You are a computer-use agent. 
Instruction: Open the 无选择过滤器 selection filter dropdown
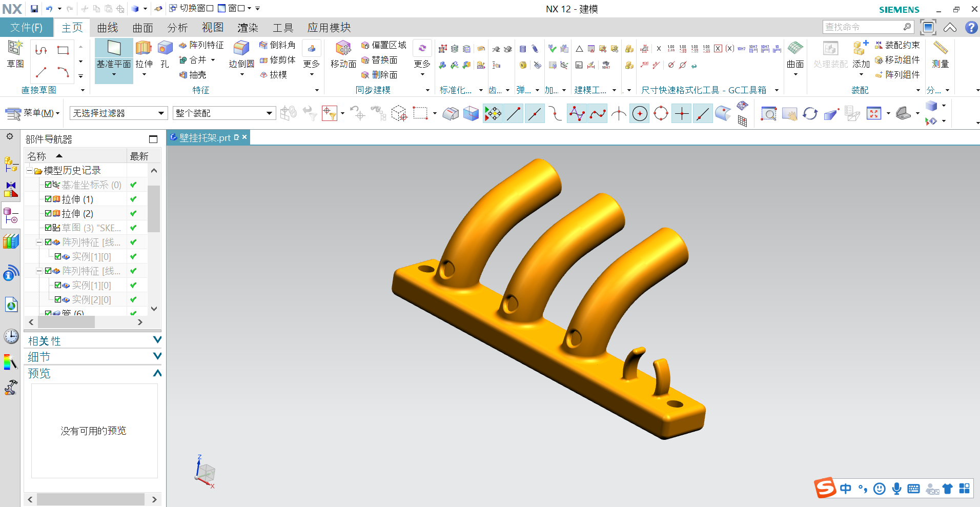(118, 113)
